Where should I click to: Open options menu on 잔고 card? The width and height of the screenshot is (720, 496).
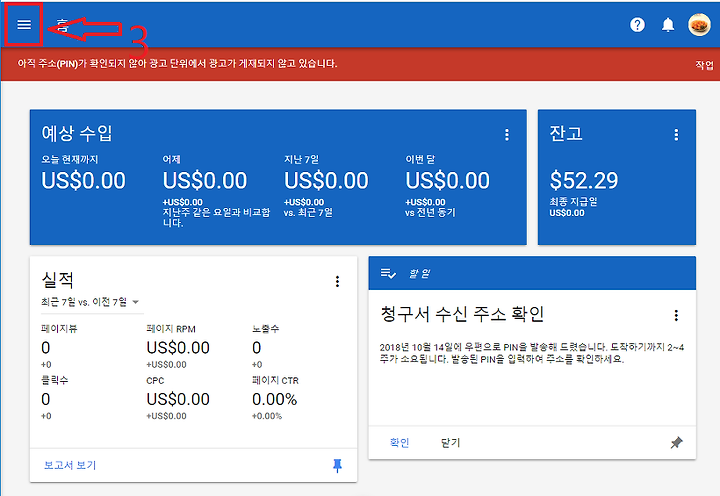(676, 135)
